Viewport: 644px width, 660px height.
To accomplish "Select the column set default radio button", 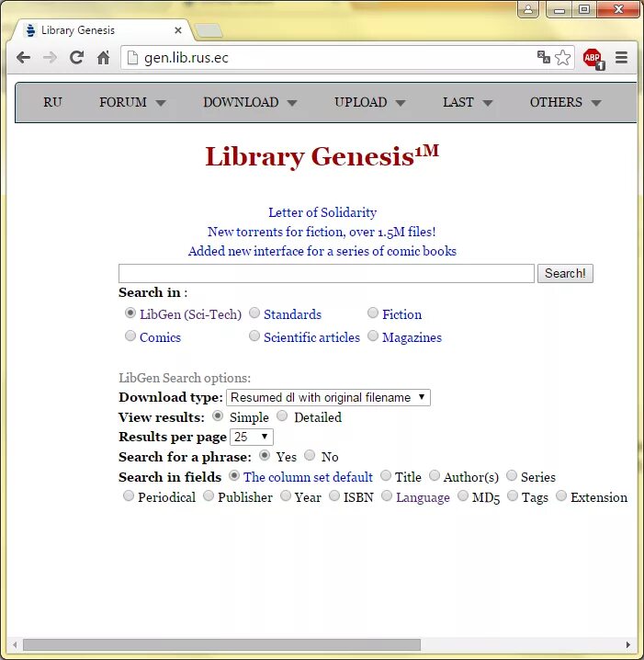I will [x=234, y=475].
